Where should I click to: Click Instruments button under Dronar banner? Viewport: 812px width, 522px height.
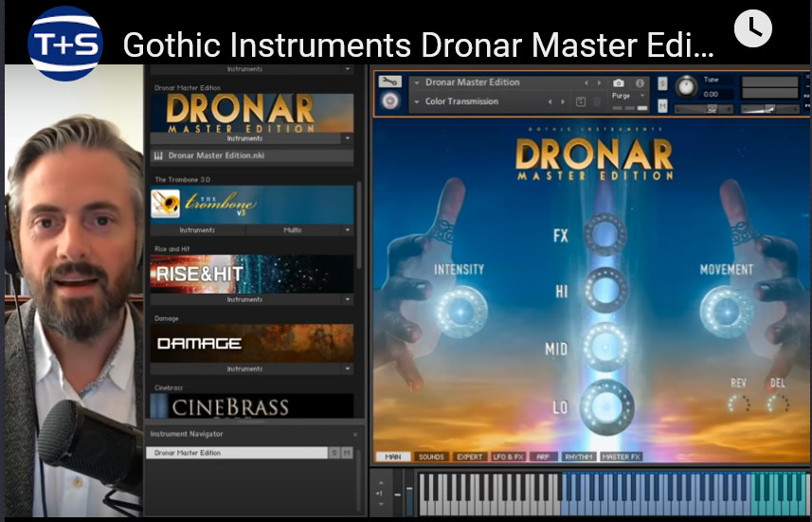point(245,138)
